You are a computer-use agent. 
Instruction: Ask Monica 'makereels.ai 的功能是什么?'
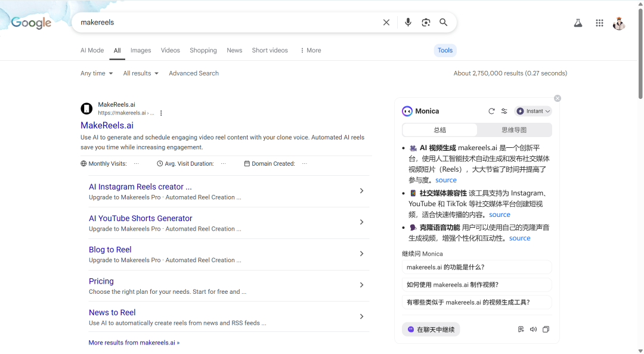click(x=477, y=268)
